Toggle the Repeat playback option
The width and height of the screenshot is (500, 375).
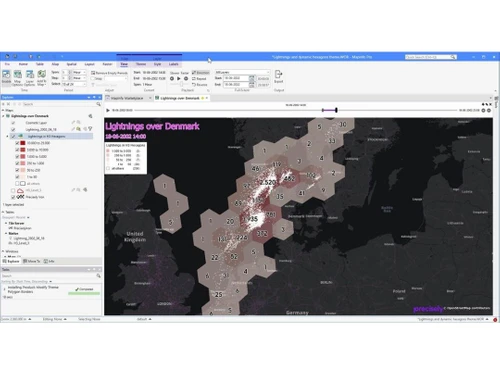(199, 79)
